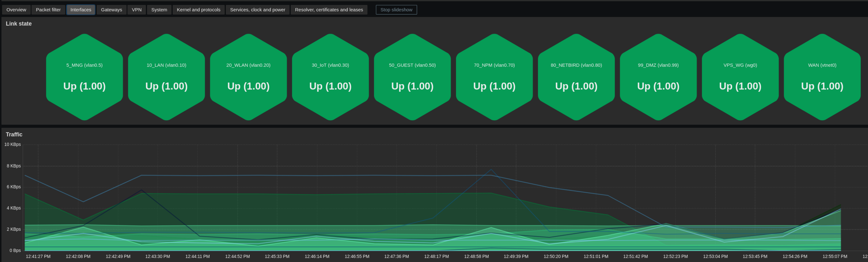Click the 12:43:30 PM time label
Viewport: 868px width, 262px height.
[x=158, y=257]
